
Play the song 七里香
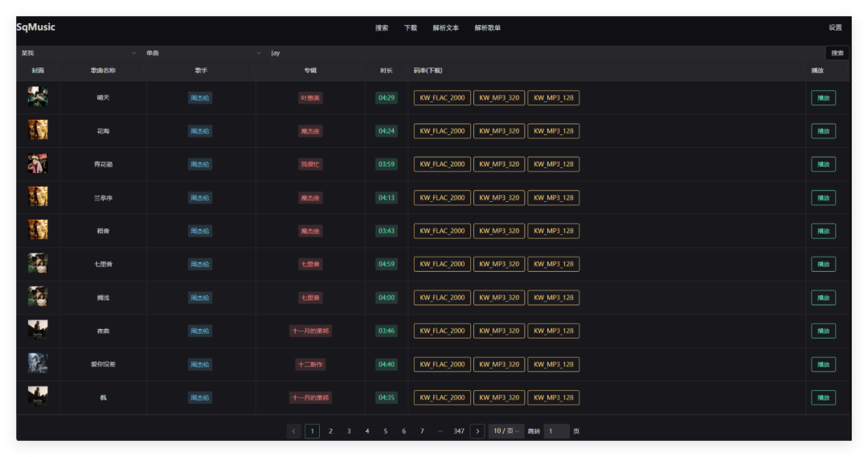pos(823,264)
